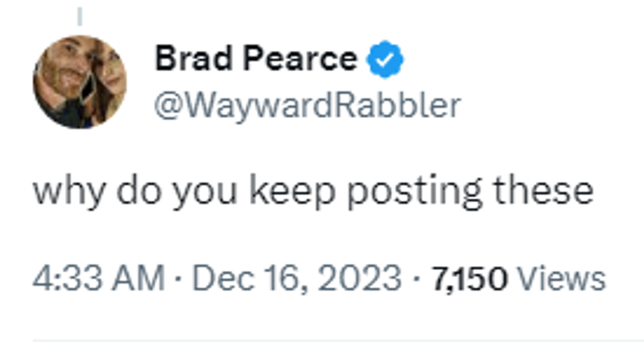Click the year 2023 in the metadata
The width and height of the screenshot is (644, 344).
point(360,278)
